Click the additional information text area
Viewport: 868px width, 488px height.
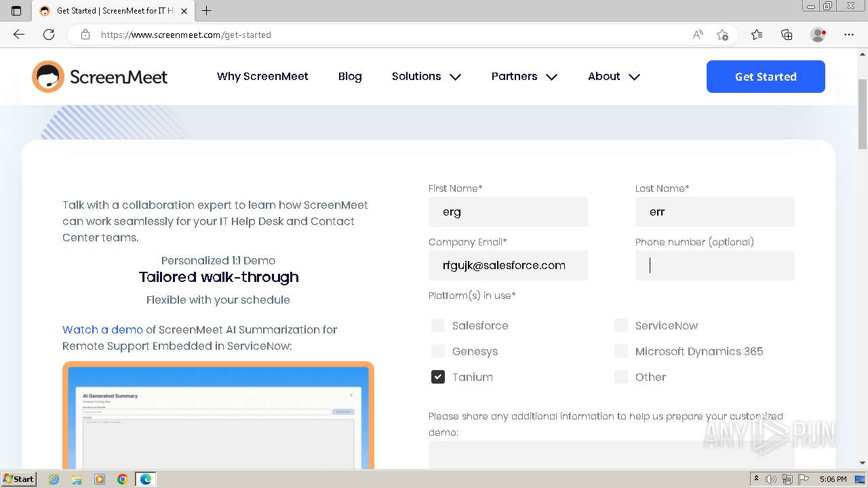coord(612,455)
